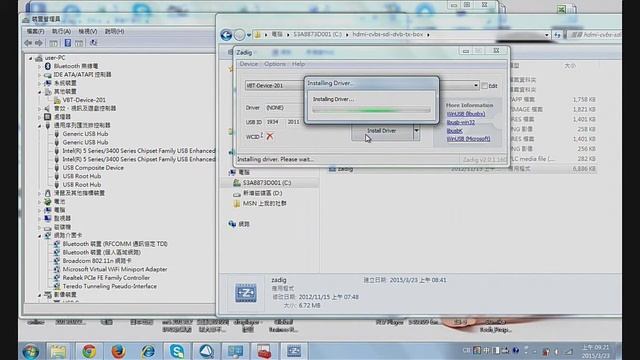Select USB Composite Device entry
This screenshot has width=640, height=360.
tap(93, 168)
